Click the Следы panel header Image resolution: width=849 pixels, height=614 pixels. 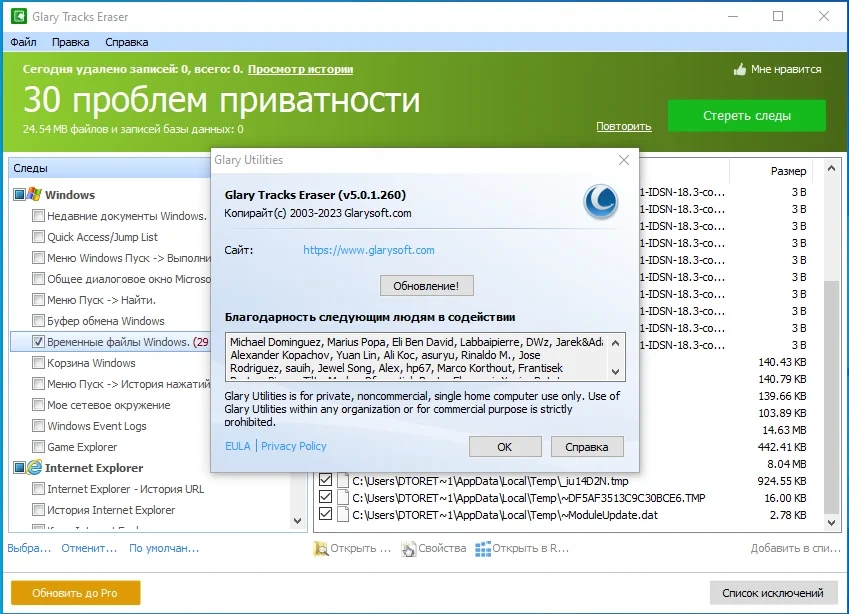pyautogui.click(x=110, y=168)
